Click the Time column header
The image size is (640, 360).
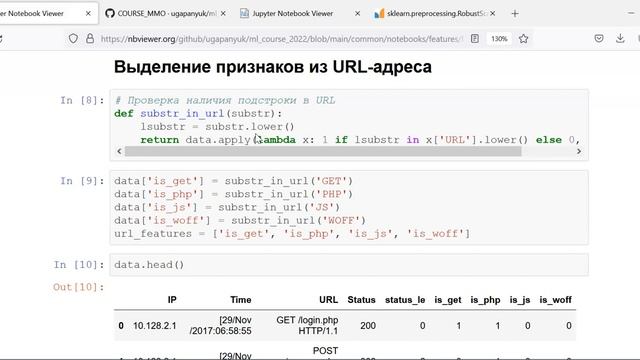pyautogui.click(x=240, y=300)
